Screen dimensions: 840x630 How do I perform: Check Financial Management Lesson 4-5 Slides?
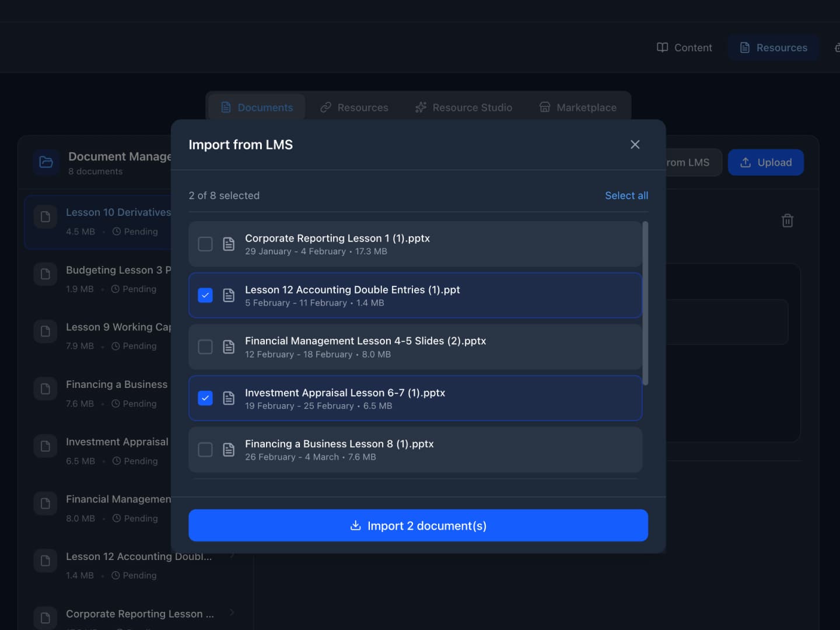(x=205, y=346)
